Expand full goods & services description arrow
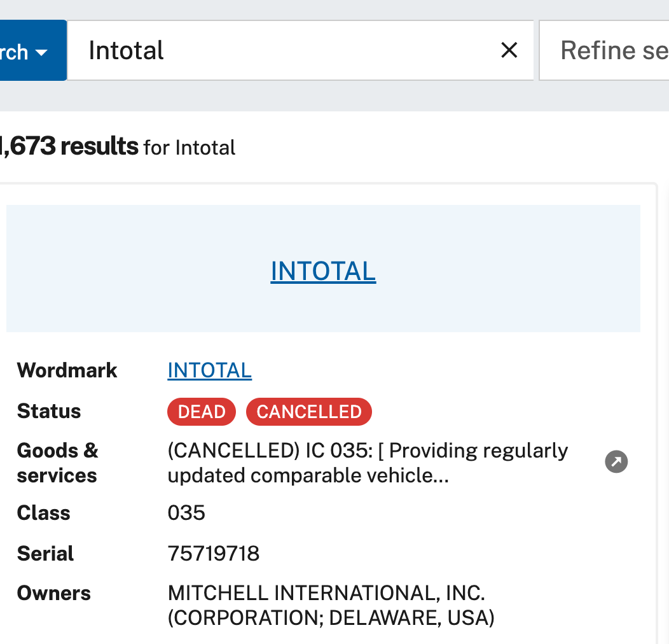This screenshot has height=644, width=669. pyautogui.click(x=616, y=462)
